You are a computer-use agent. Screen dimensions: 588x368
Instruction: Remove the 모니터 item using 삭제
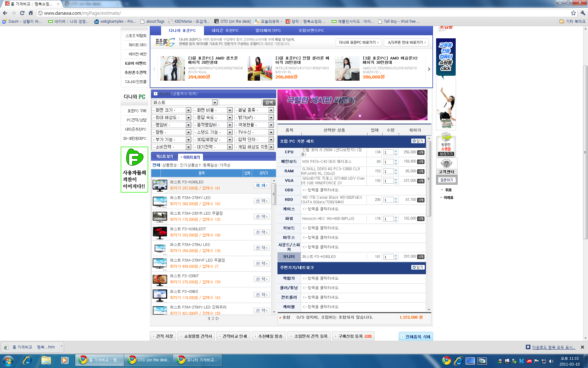pyautogui.click(x=421, y=257)
